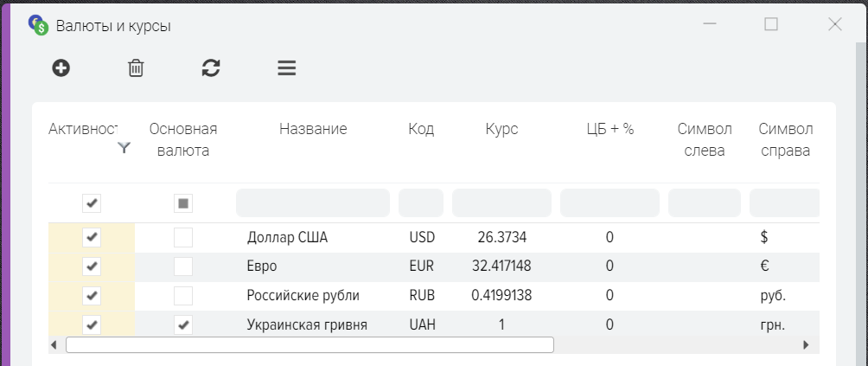Toggle activity checkbox for Доллар США
This screenshot has width=868, height=366.
point(92,237)
